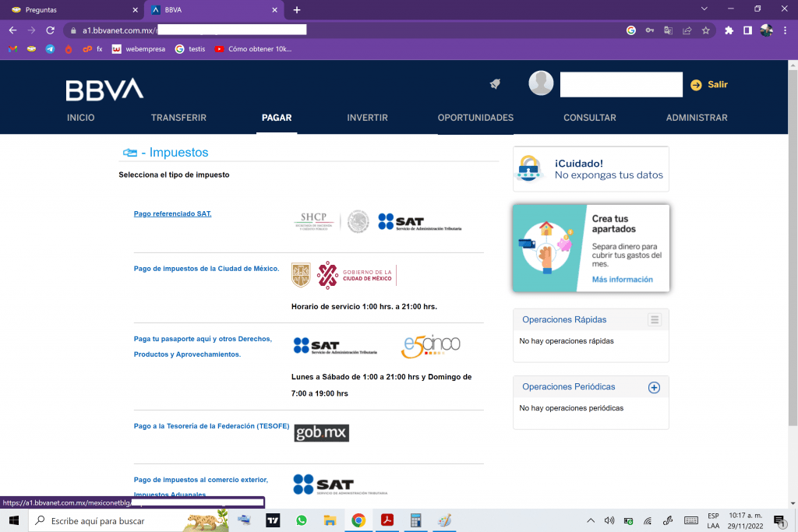798x532 pixels.
Task: Open the notifications bell icon
Action: coord(495,84)
